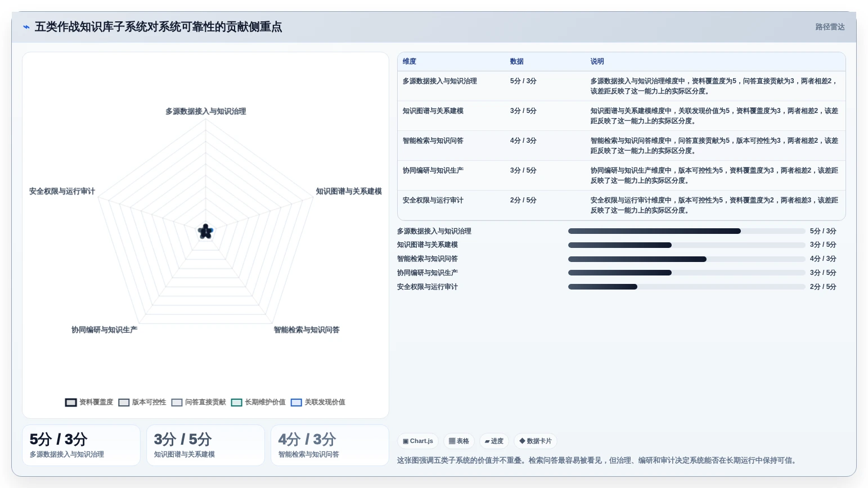The width and height of the screenshot is (868, 488).
Task: Select table row 知识图谱与关系建模
Action: click(x=621, y=116)
